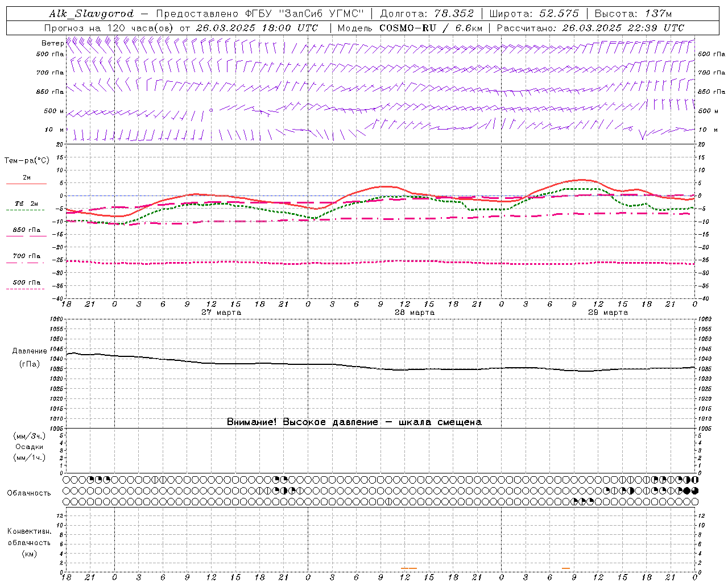This screenshot has width=728, height=582.
Task: Select the 'Широта: 52.575' latitude text
Action: [x=534, y=14]
